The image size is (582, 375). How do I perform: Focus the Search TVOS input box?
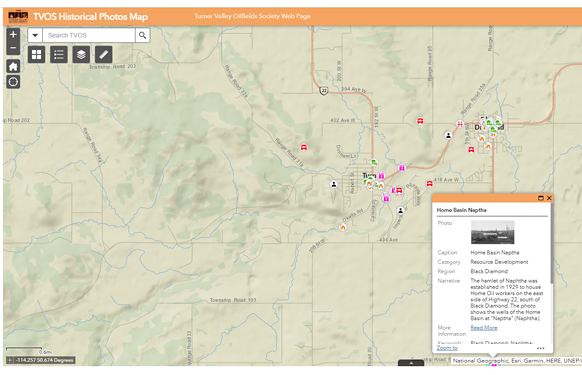tap(89, 35)
